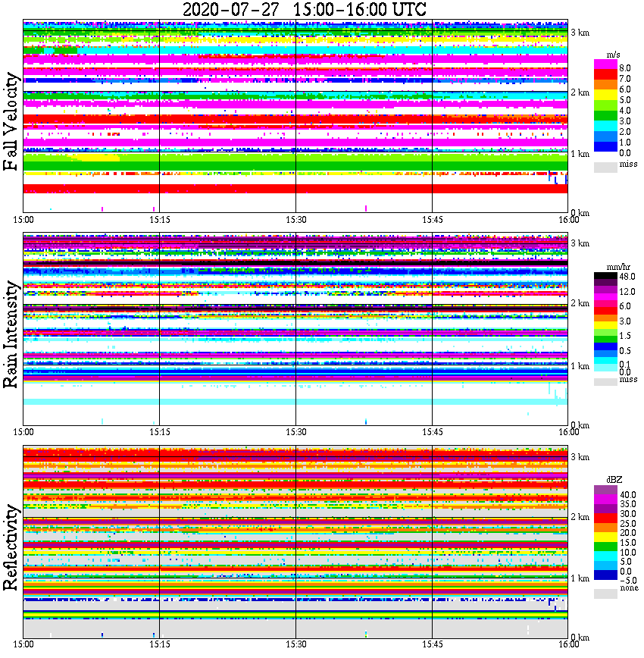
Task: Click the "25.0" value in the dBZ legend
Action: click(x=628, y=523)
